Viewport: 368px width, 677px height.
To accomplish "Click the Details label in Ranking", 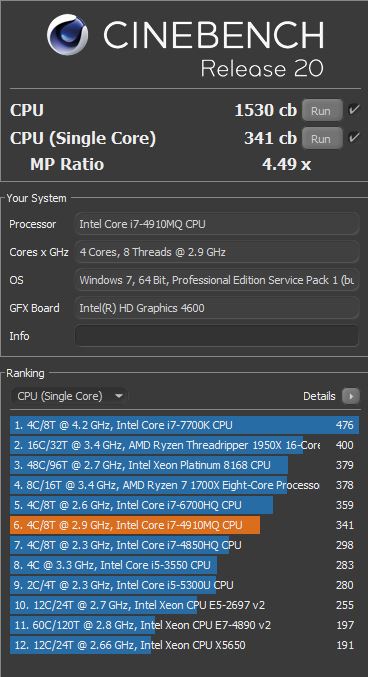I will [x=319, y=396].
